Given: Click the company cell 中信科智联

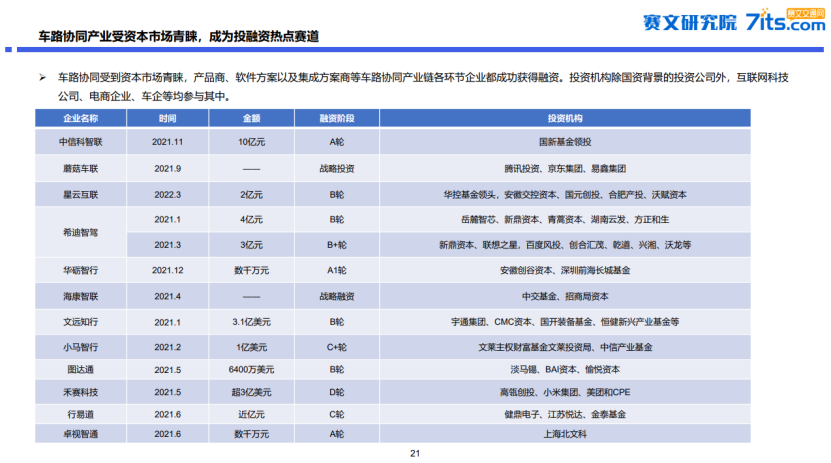Looking at the screenshot, I should pos(81,142).
